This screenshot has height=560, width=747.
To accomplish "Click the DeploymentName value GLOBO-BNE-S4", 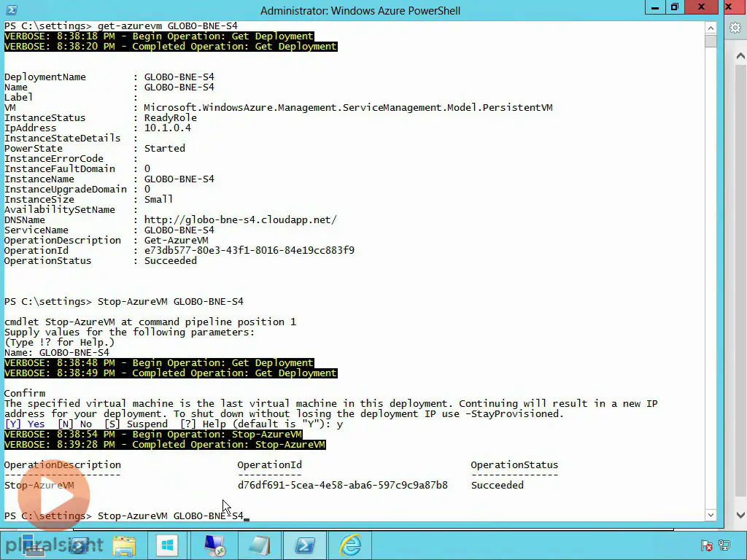I will [x=179, y=77].
